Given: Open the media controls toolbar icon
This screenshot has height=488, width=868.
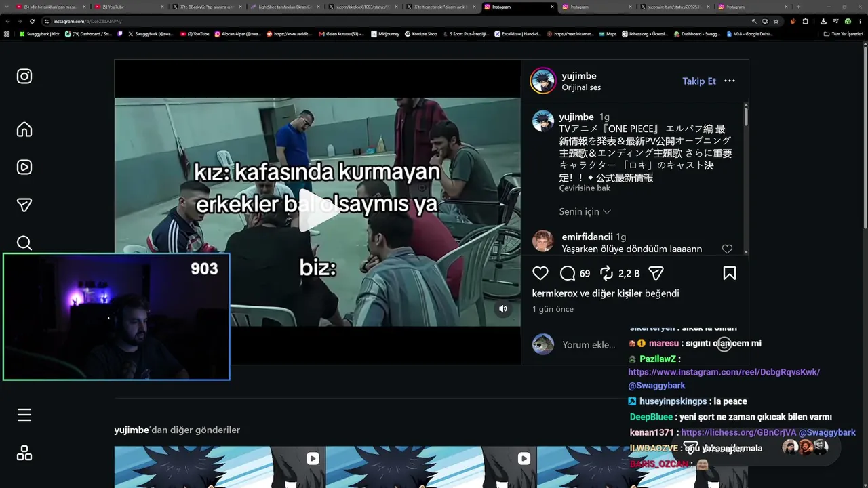Looking at the screenshot, I should pyautogui.click(x=835, y=21).
